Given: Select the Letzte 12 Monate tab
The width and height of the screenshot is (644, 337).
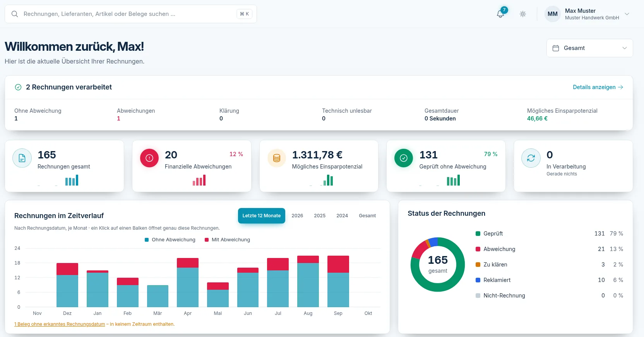Looking at the screenshot, I should 262,216.
